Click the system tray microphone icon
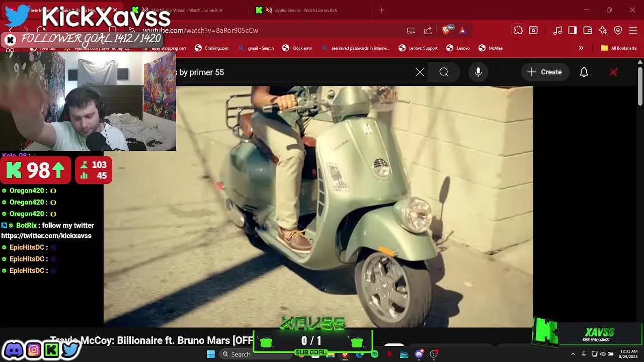The width and height of the screenshot is (644, 362). (x=584, y=354)
